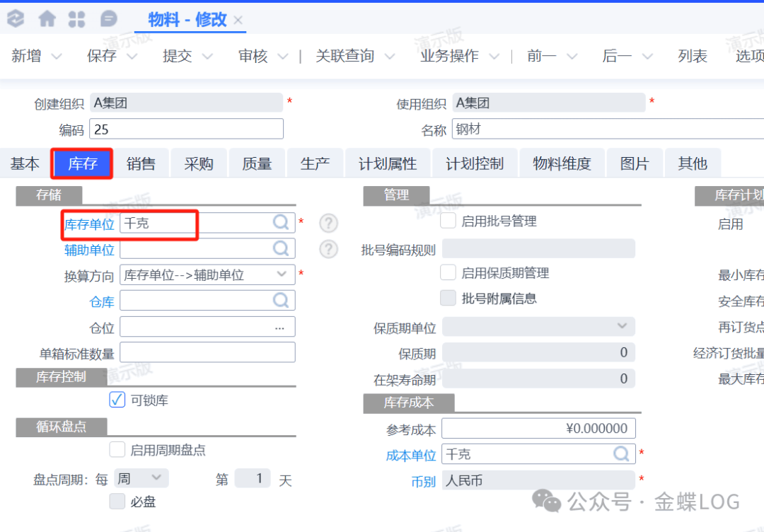764x532 pixels.
Task: Close the 物料 - 修改 tab
Action: click(x=238, y=21)
